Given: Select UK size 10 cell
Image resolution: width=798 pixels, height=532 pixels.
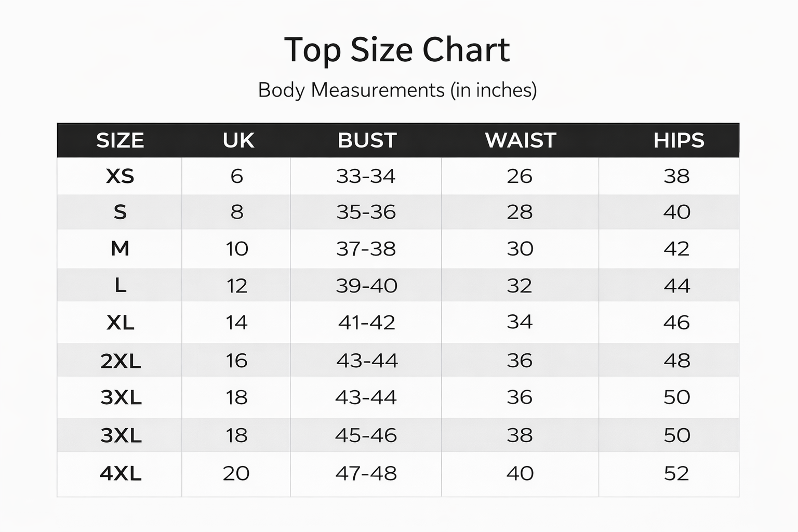Looking at the screenshot, I should [237, 249].
